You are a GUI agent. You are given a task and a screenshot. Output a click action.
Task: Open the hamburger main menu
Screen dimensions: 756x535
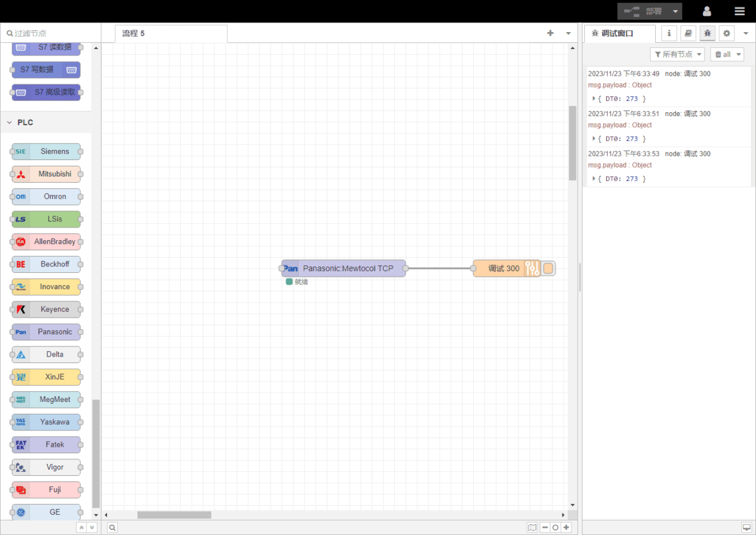[x=740, y=11]
